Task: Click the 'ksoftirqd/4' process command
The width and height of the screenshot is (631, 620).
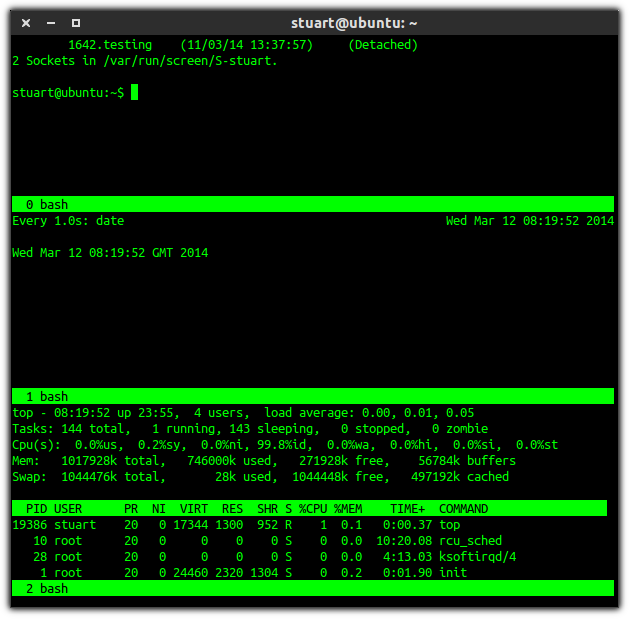Action: point(477,557)
